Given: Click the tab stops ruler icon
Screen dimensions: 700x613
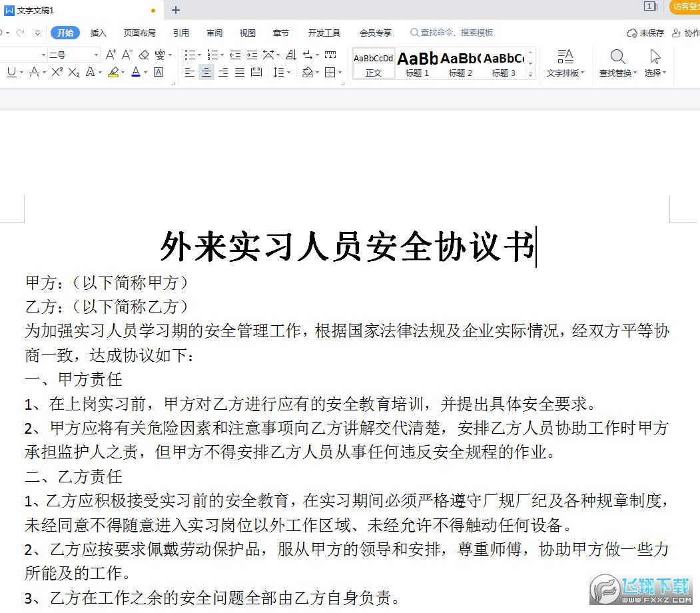Looking at the screenshot, I should (330, 55).
